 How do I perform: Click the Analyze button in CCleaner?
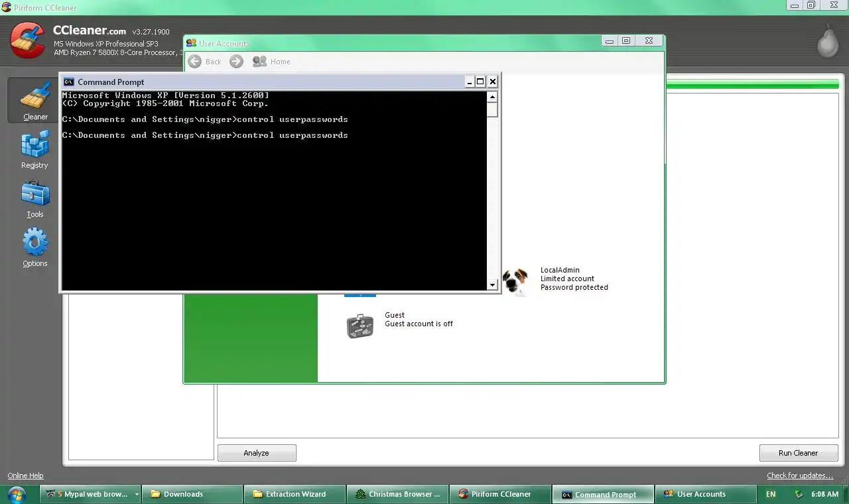coord(257,453)
